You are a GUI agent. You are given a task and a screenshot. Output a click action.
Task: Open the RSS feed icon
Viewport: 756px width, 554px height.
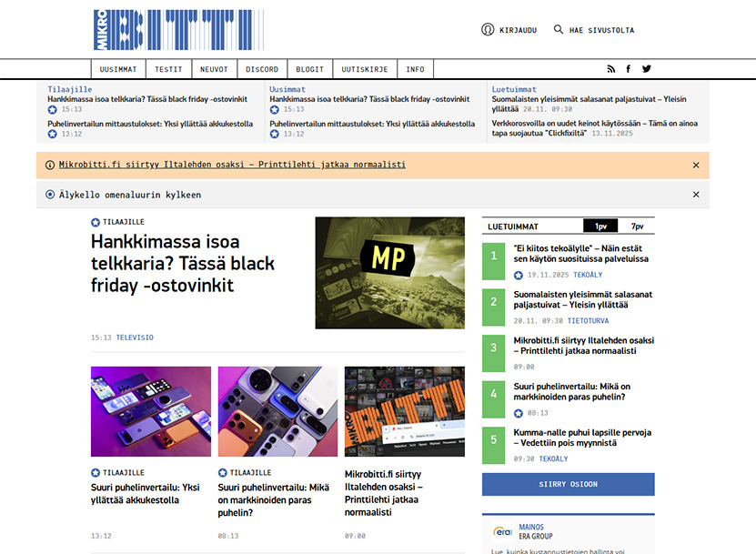[611, 69]
